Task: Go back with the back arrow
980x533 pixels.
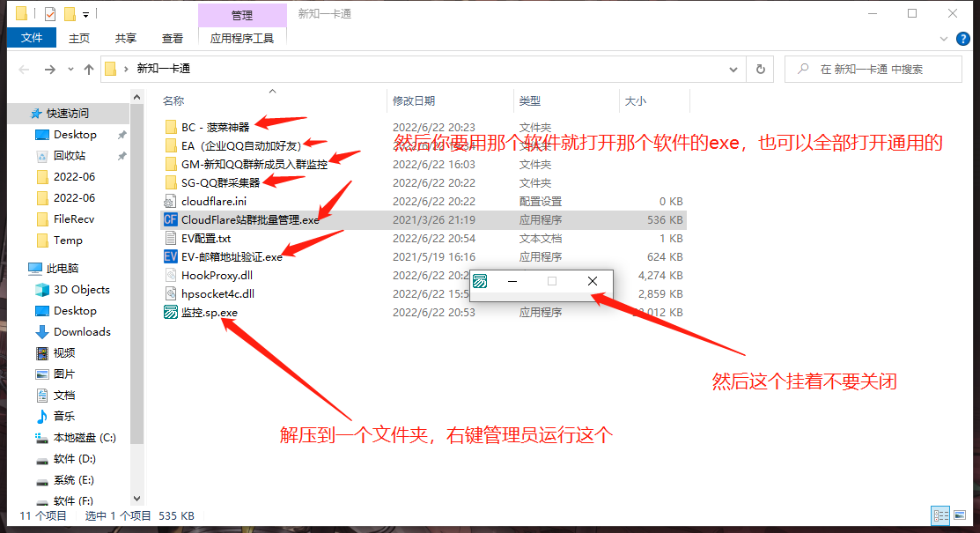Action: click(x=25, y=70)
